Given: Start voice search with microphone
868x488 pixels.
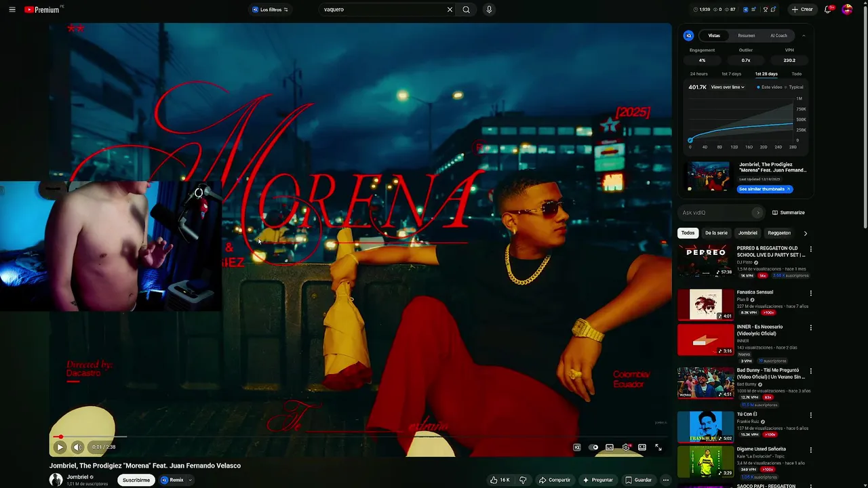Looking at the screenshot, I should click(x=489, y=9).
